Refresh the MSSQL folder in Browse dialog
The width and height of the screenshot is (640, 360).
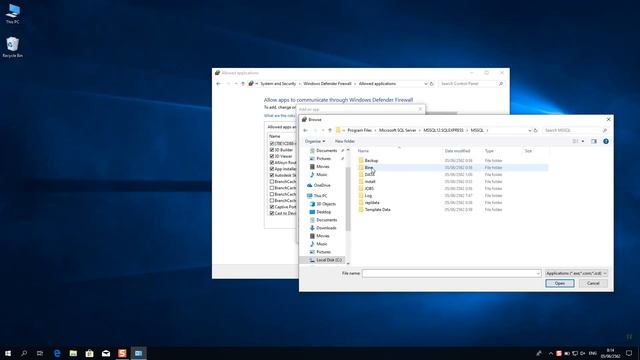[536, 130]
